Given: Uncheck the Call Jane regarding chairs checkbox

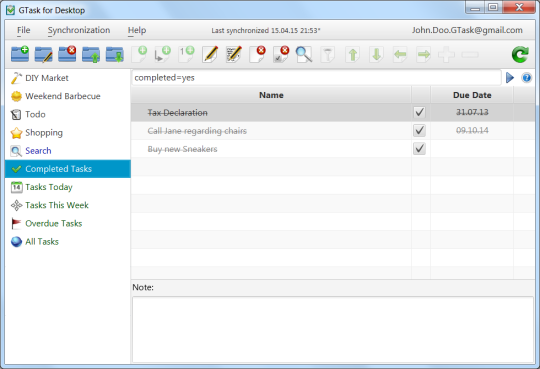Looking at the screenshot, I should coord(419,131).
